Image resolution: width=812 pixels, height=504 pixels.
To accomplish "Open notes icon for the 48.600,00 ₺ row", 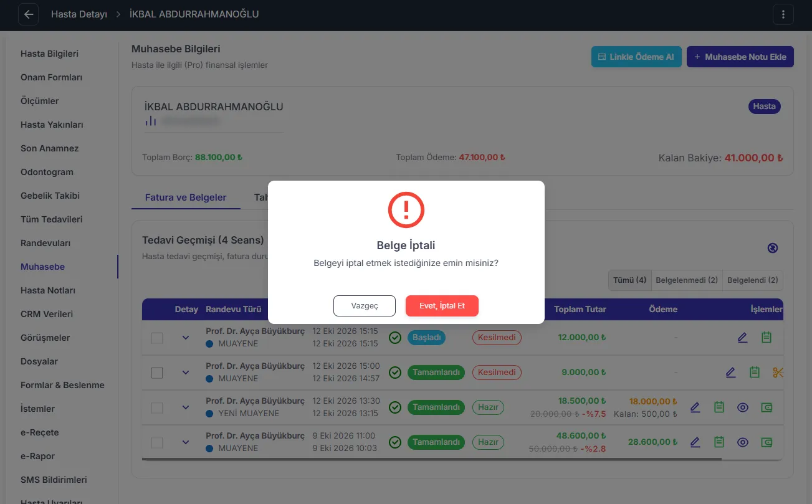I will point(719,442).
